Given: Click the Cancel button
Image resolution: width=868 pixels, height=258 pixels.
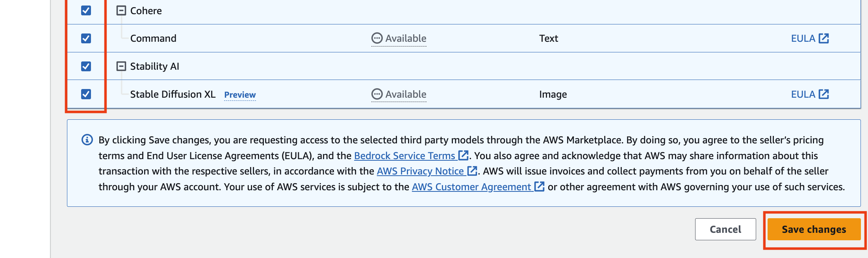Looking at the screenshot, I should [725, 229].
